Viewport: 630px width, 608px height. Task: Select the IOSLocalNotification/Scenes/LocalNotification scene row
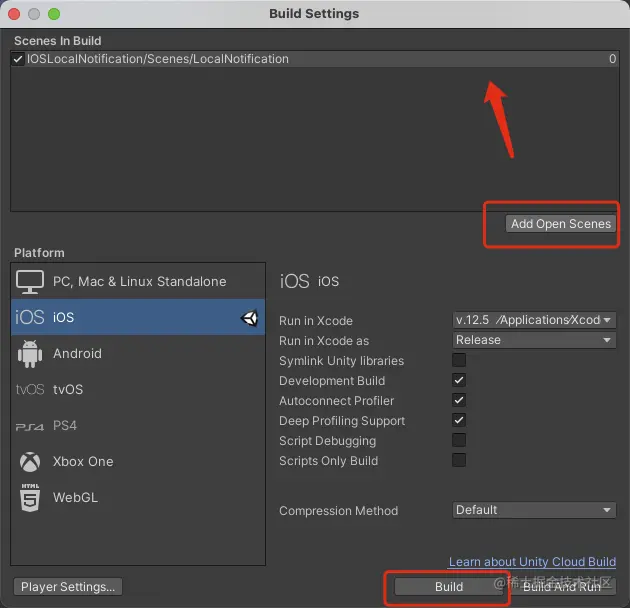coord(315,59)
